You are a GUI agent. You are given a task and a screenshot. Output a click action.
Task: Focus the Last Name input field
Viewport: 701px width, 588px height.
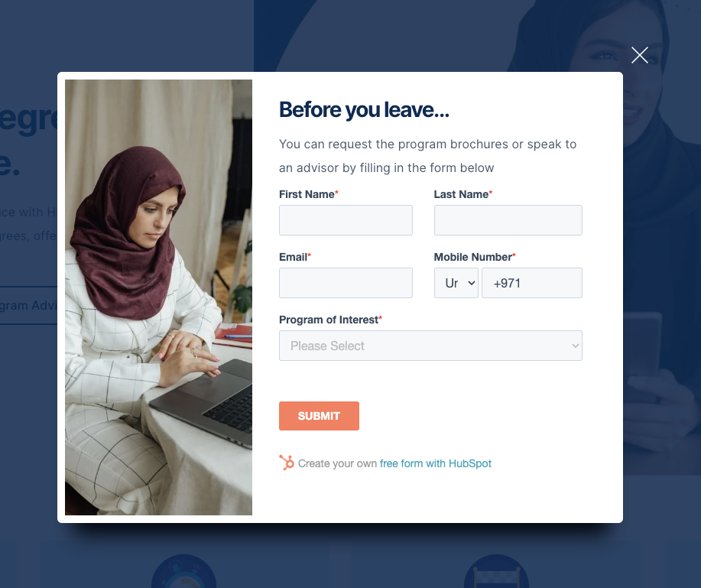508,220
